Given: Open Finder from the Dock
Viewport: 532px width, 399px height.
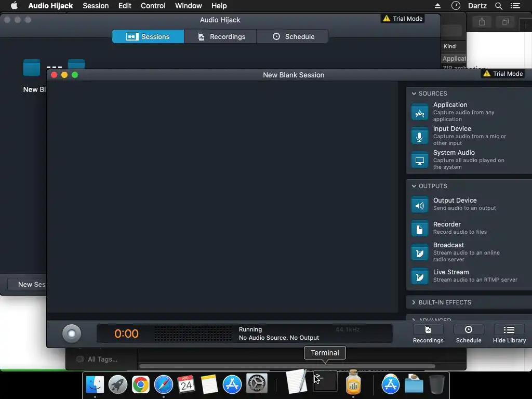Looking at the screenshot, I should coord(95,384).
